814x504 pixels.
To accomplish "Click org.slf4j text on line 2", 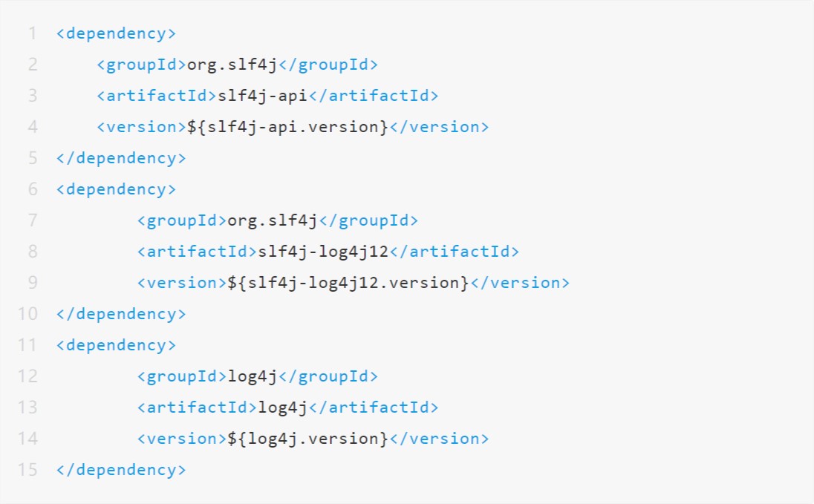I will (x=232, y=65).
